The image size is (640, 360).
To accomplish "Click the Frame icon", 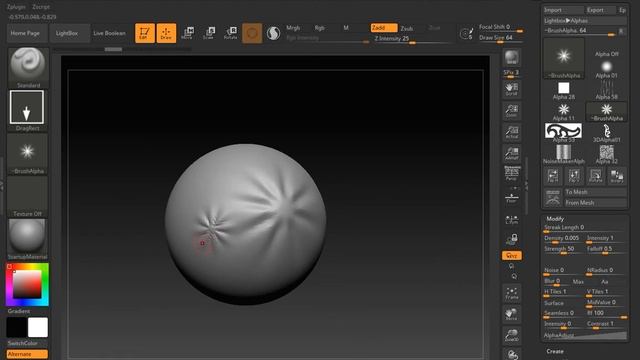I will [511, 293].
